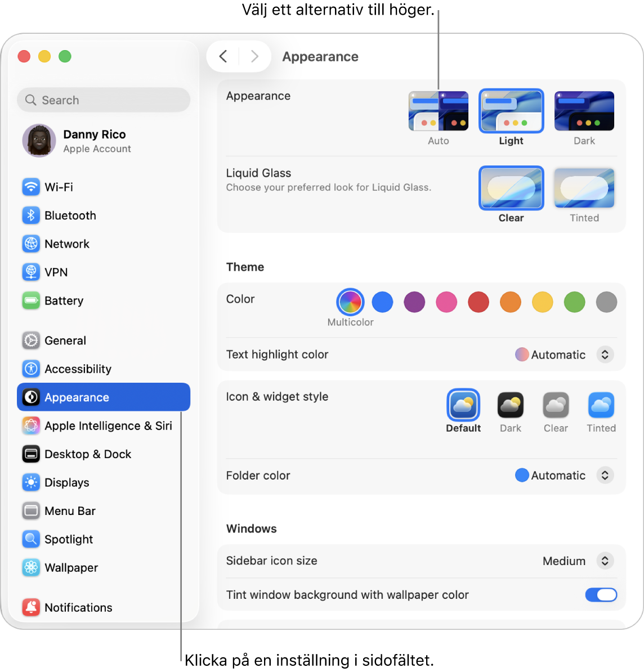The width and height of the screenshot is (644, 672).
Task: Pick the blue theme color
Action: 382,302
